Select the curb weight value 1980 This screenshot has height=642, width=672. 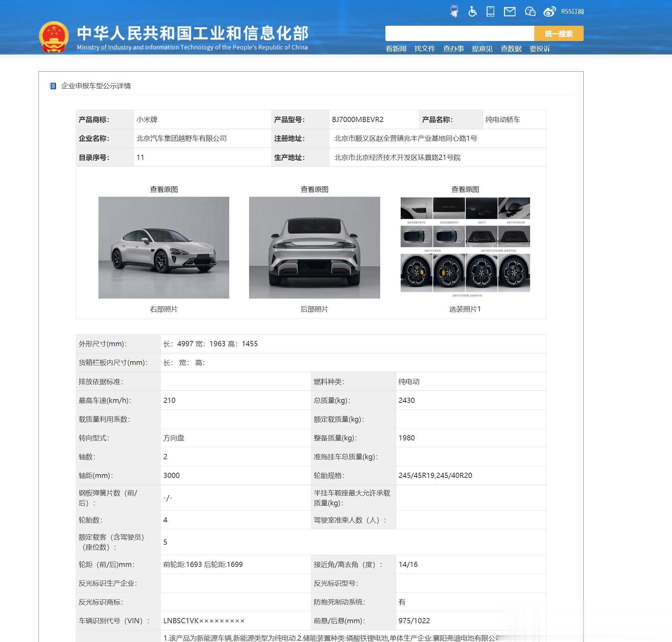click(x=407, y=438)
